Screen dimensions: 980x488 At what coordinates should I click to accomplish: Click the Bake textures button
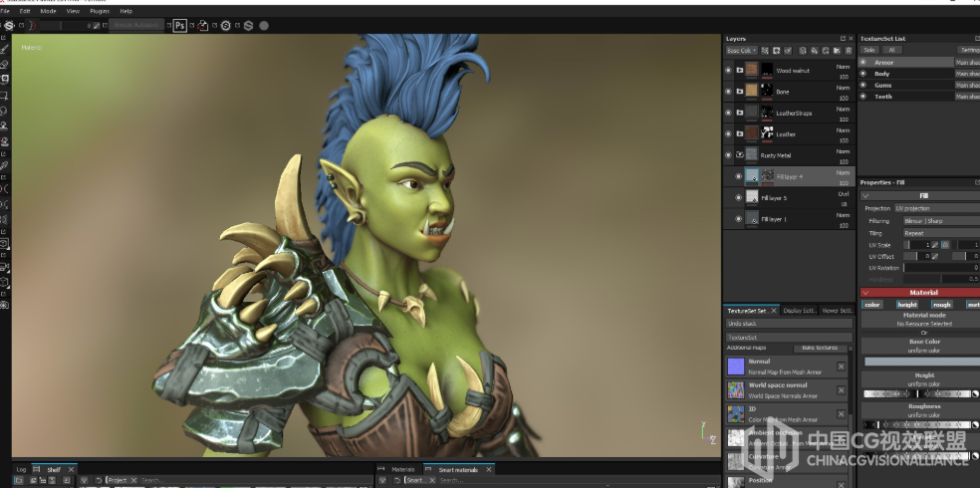pyautogui.click(x=820, y=348)
